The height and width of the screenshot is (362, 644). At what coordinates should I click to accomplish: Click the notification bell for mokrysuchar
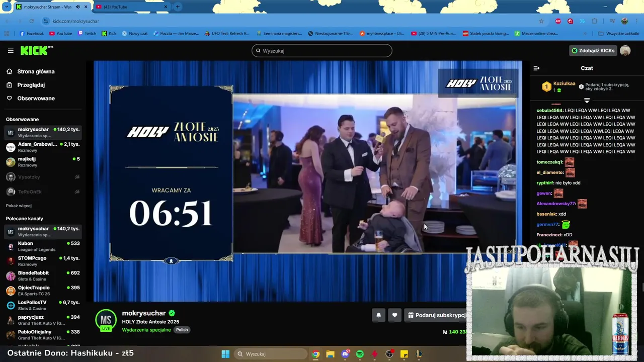point(378,315)
